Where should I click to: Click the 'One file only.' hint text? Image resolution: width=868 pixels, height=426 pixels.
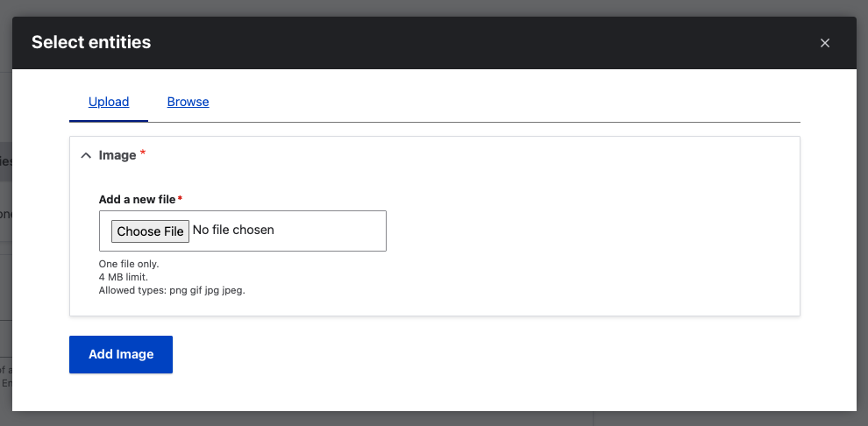[129, 264]
